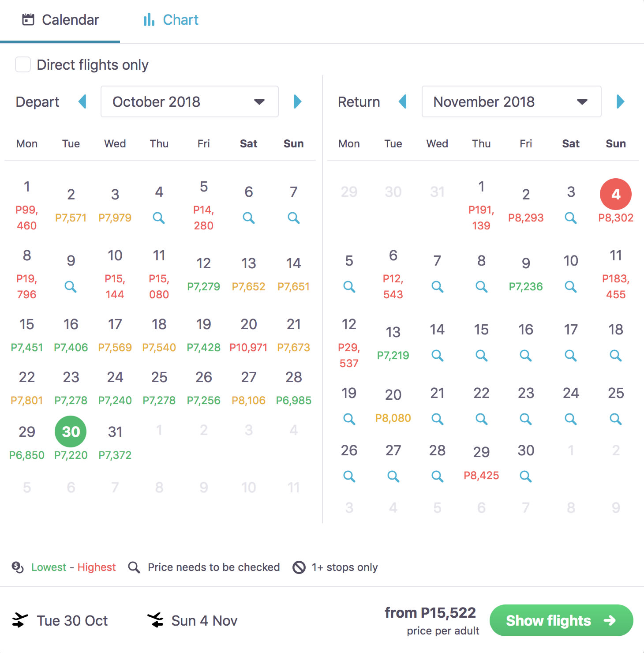The height and width of the screenshot is (653, 644).
Task: Go to previous departure month arrow
Action: pos(82,101)
